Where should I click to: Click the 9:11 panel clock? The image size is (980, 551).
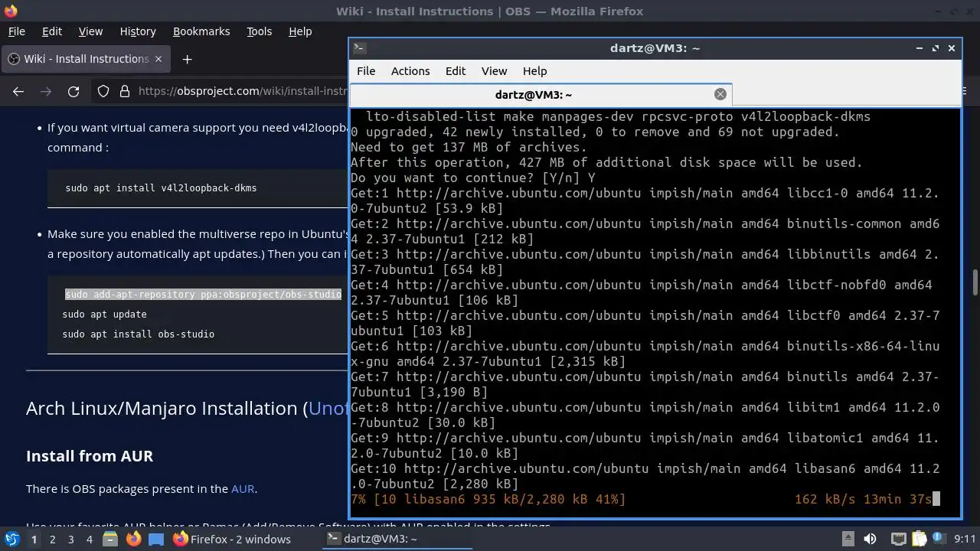[x=965, y=539]
